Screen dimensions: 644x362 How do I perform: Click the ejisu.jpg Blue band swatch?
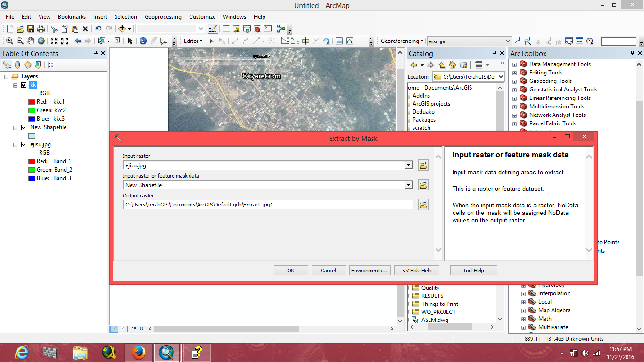click(x=32, y=178)
